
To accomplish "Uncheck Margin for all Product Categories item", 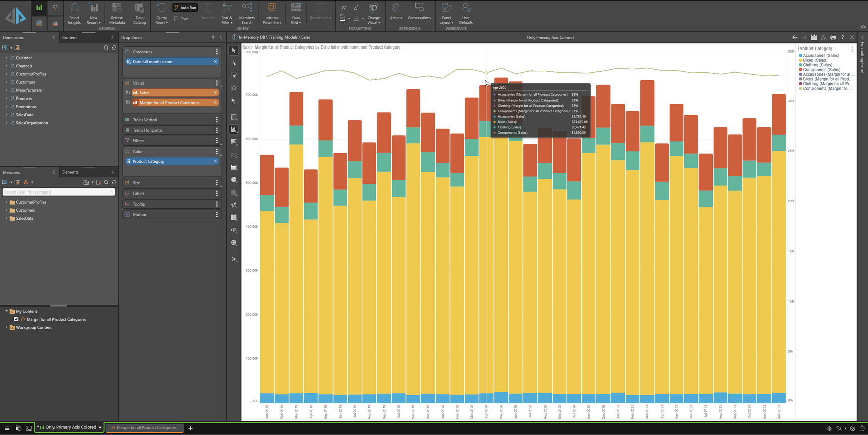I will point(16,319).
